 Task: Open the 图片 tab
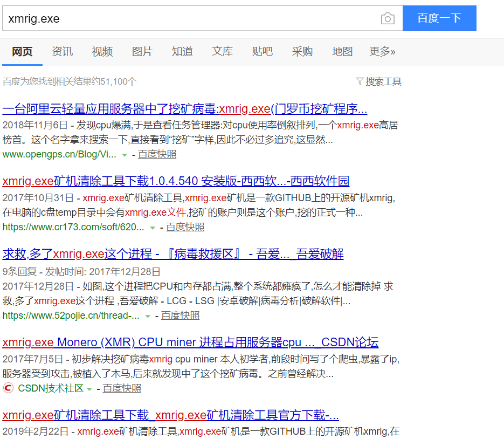pyautogui.click(x=142, y=52)
